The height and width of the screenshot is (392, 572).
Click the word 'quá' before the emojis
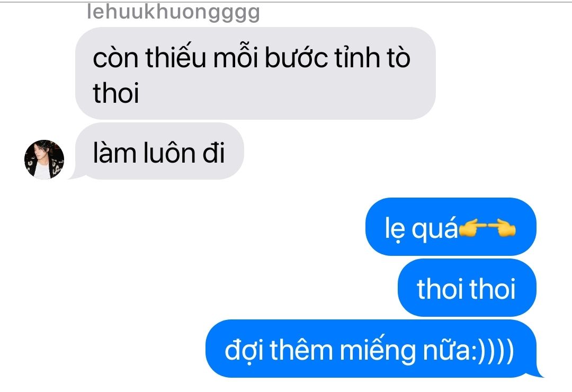tap(434, 230)
